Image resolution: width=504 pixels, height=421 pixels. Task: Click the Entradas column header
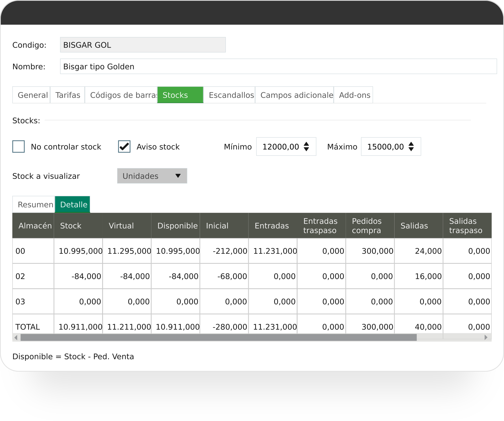[x=272, y=226]
